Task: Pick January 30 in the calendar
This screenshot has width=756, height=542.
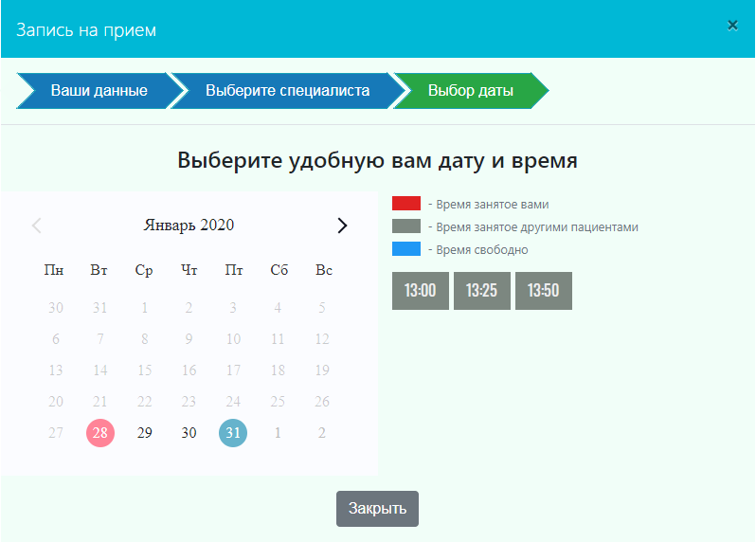Action: pyautogui.click(x=189, y=433)
